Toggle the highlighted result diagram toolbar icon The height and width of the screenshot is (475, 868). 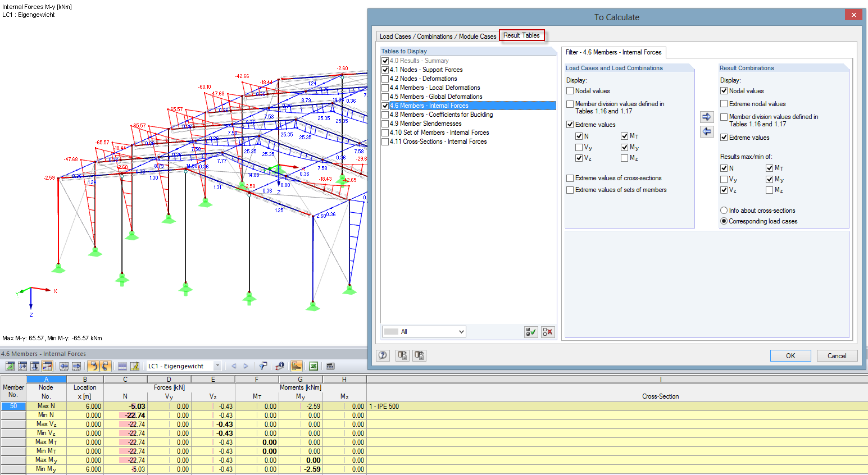tap(47, 366)
